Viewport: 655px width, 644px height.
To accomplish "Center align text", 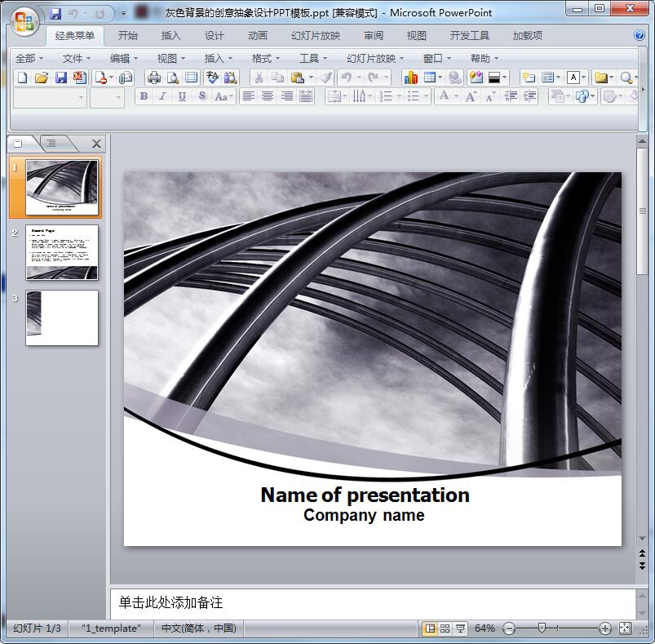I will pyautogui.click(x=268, y=96).
